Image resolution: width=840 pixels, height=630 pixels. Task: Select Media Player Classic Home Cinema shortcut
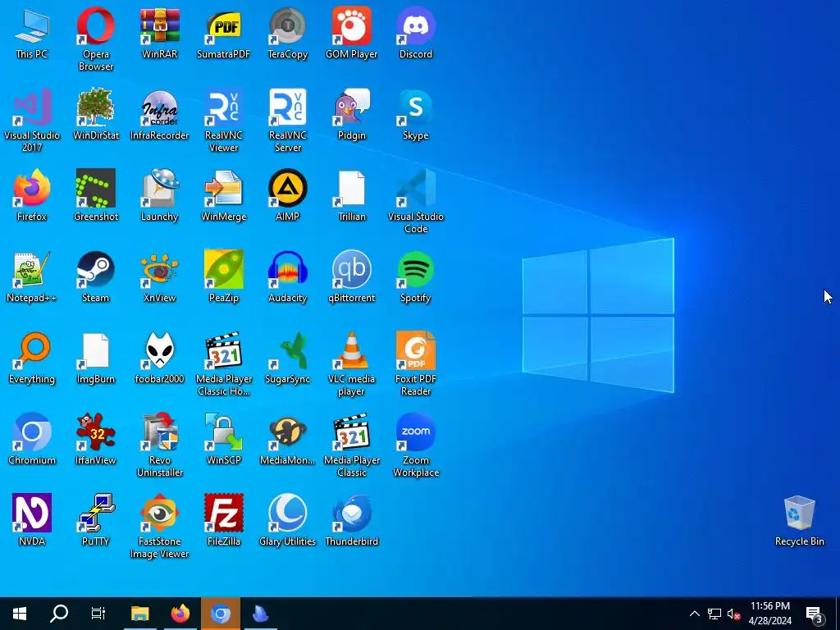[223, 363]
